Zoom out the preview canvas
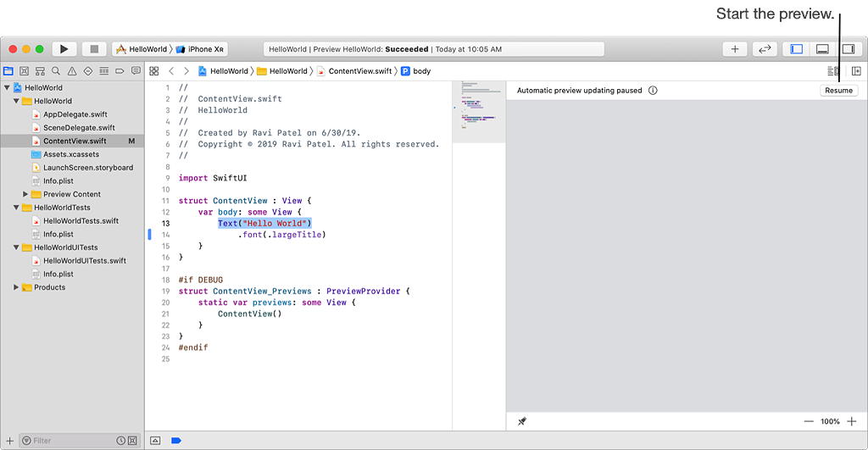This screenshot has width=868, height=450. 809,421
